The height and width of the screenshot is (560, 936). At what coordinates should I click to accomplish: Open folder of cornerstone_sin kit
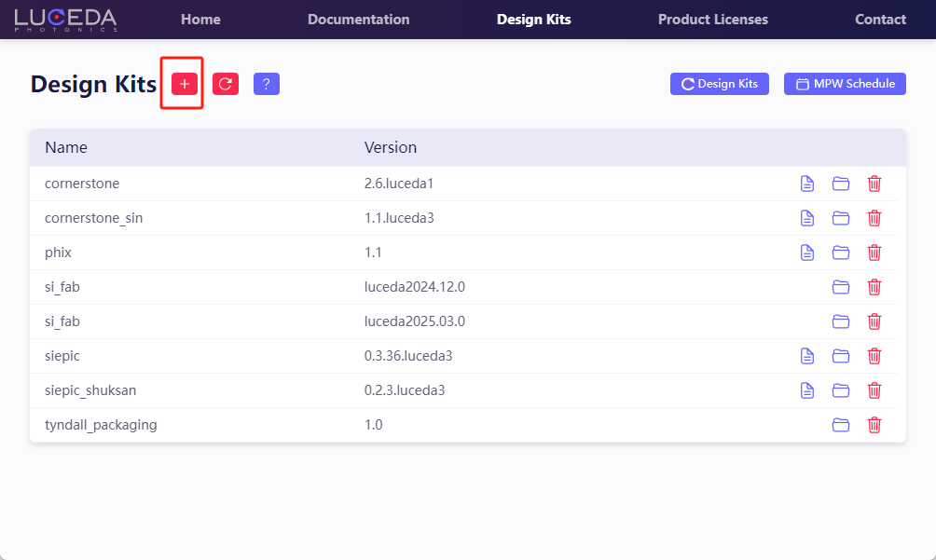pyautogui.click(x=841, y=218)
